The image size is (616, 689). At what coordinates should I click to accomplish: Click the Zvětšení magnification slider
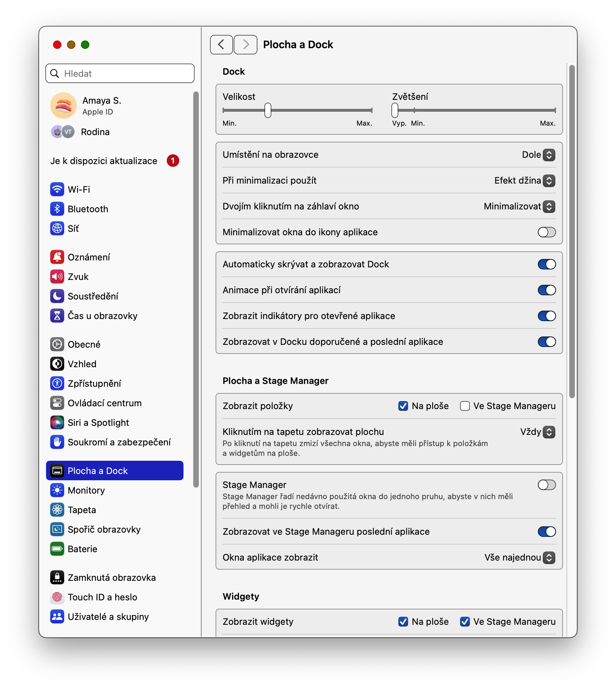tap(474, 110)
